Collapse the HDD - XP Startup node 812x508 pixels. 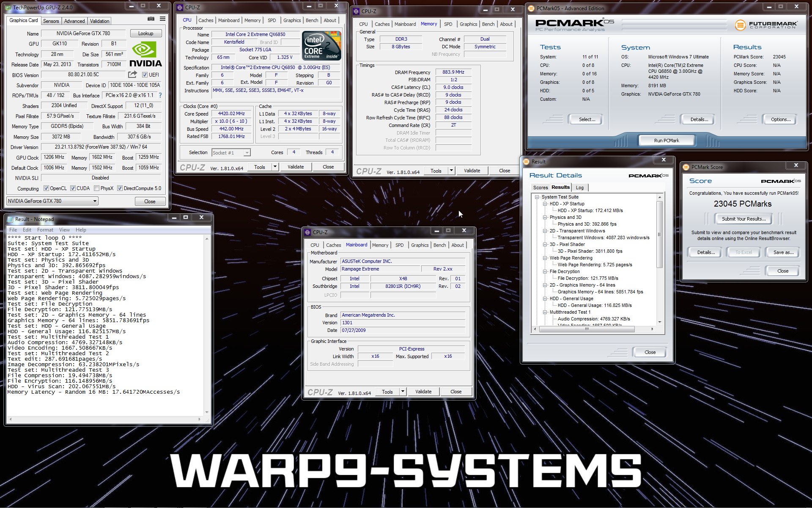545,204
